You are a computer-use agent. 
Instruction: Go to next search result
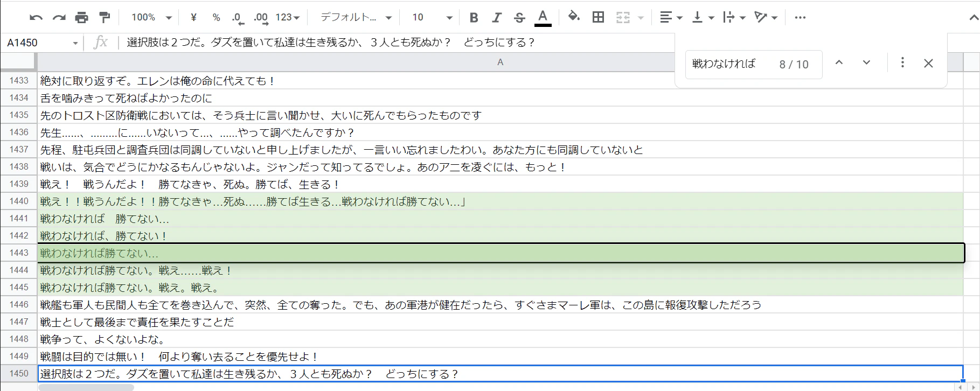(x=866, y=62)
